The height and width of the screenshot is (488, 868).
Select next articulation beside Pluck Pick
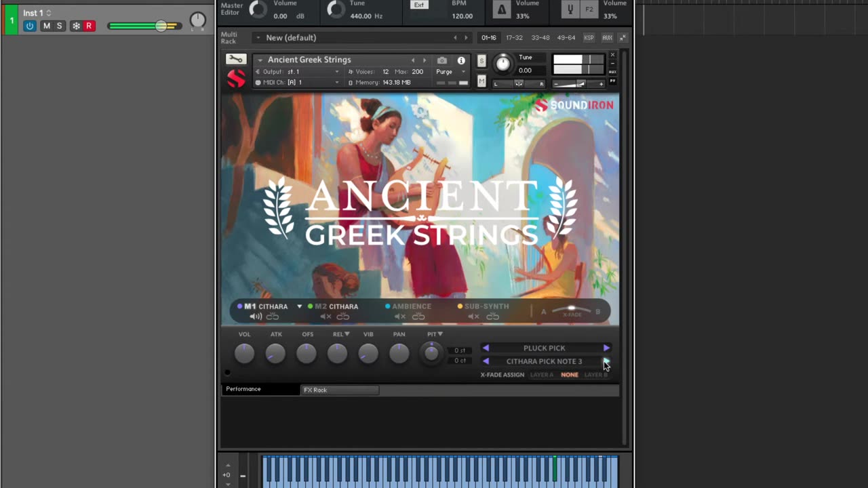[x=606, y=348]
